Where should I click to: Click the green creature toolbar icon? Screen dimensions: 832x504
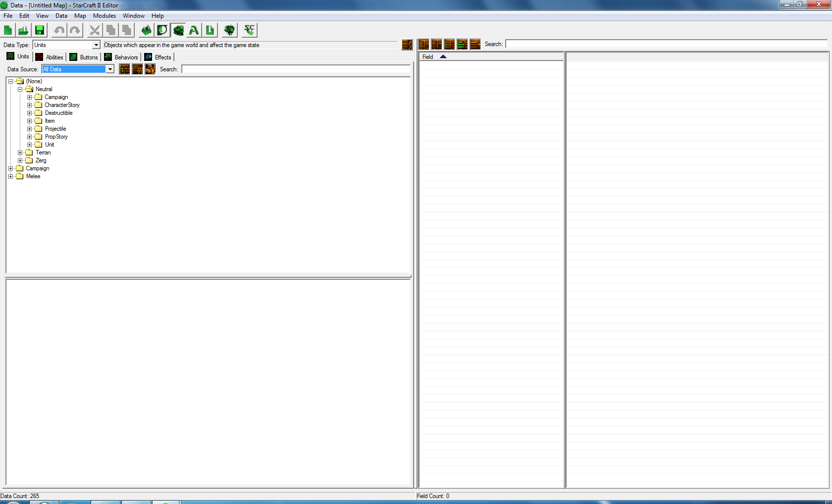tap(230, 30)
